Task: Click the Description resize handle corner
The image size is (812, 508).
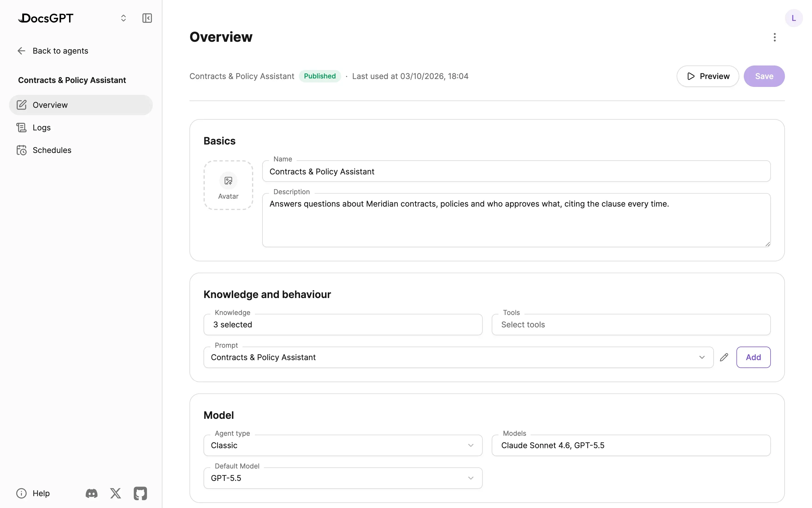Action: pyautogui.click(x=767, y=244)
